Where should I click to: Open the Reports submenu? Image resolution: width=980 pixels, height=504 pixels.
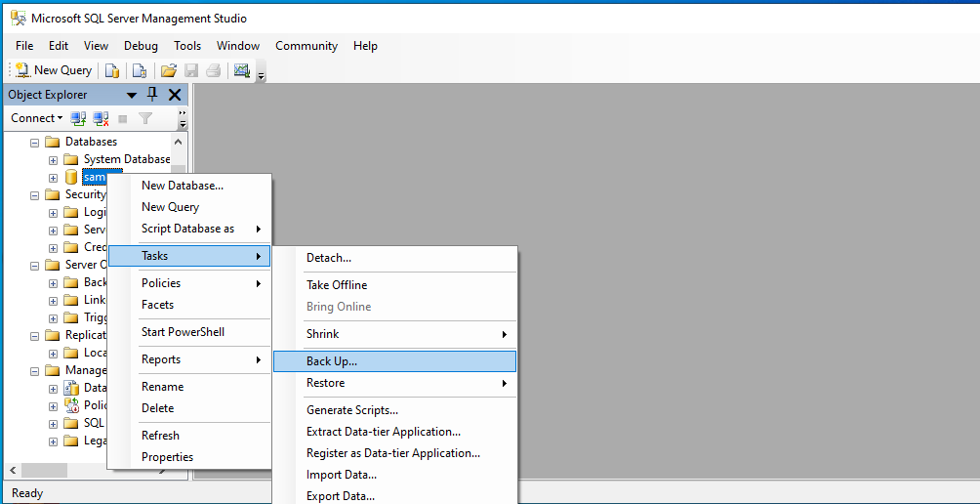189,359
